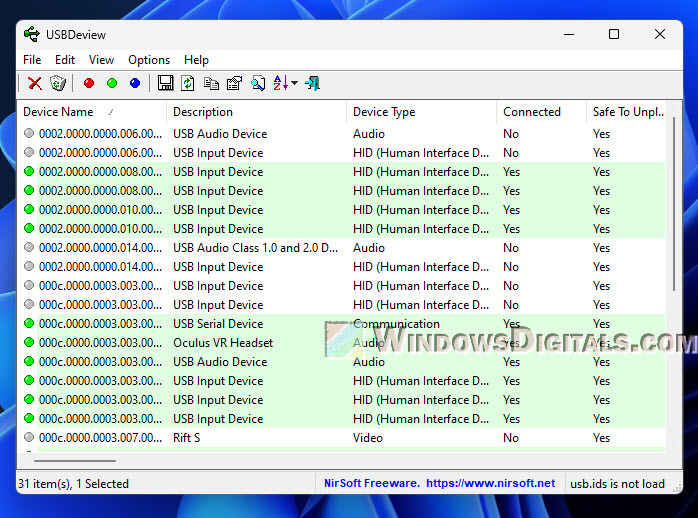Click the green status dot of USB Serial Device row

(x=29, y=323)
